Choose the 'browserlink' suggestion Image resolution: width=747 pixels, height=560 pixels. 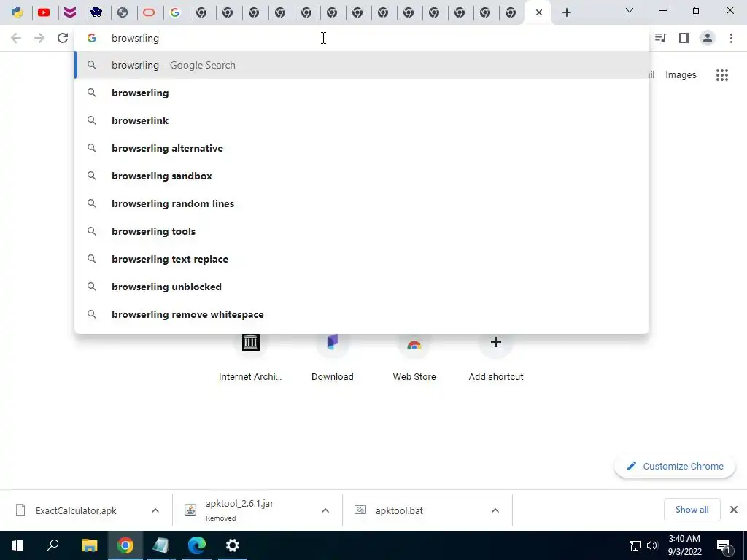(362, 120)
